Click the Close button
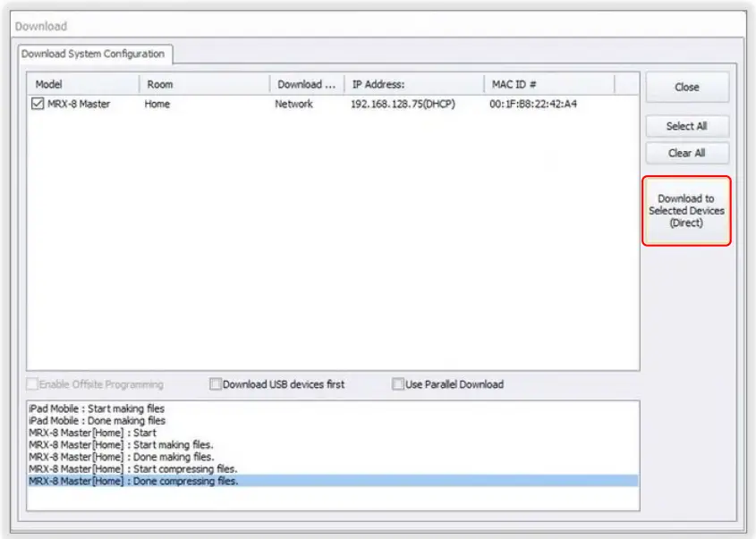756x539 pixels. click(685, 87)
